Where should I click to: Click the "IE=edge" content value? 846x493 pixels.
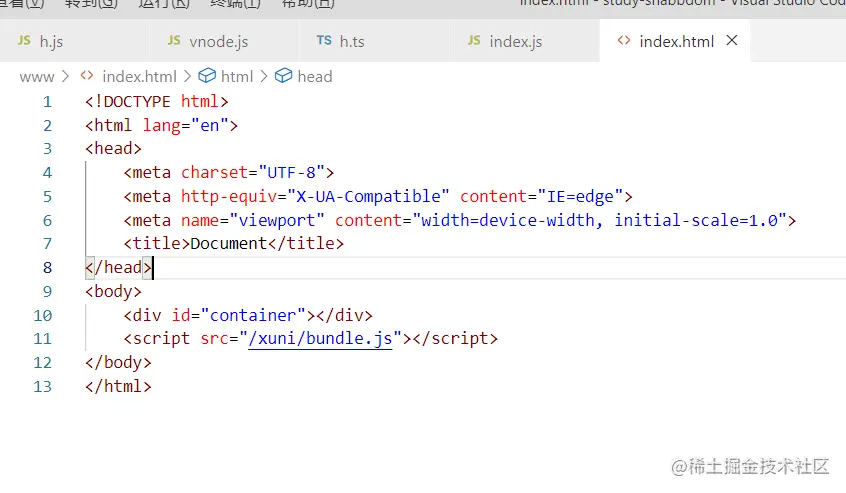581,196
